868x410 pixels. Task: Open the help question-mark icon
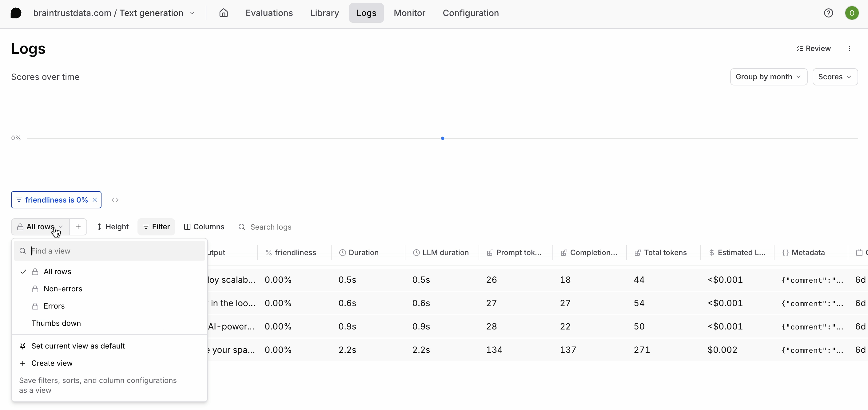click(x=828, y=13)
